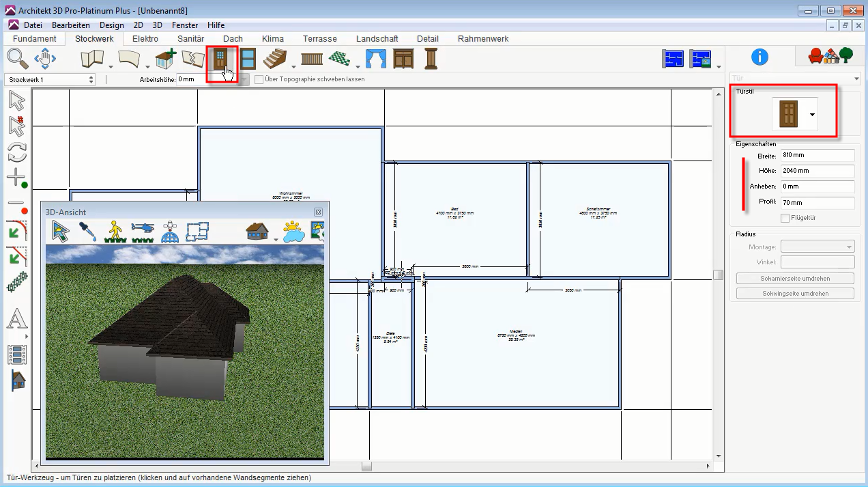Viewport: 868px width, 487px height.
Task: Activate the pan hand tool
Action: coord(45,59)
